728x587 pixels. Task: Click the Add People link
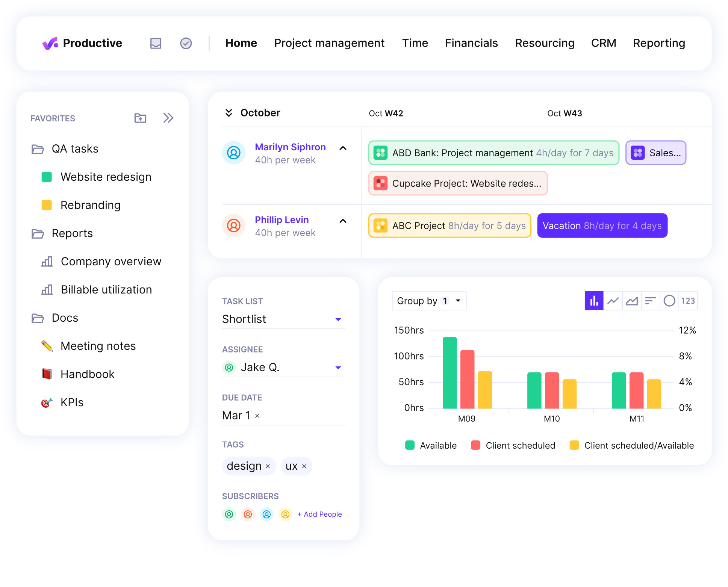click(319, 514)
